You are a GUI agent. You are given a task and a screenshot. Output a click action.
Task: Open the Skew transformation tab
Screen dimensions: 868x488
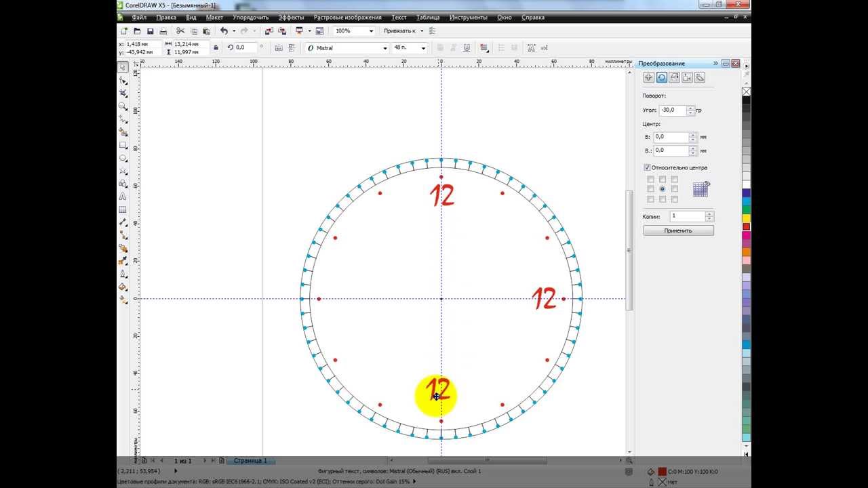tap(700, 78)
